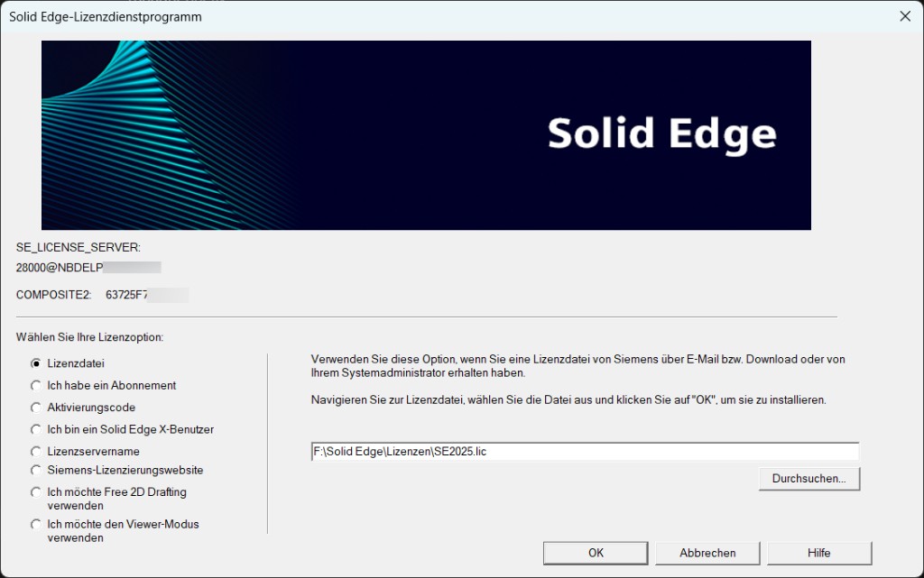Click the 'Navigieren Sie zur Lizenzdatei' instruction text

[568, 400]
